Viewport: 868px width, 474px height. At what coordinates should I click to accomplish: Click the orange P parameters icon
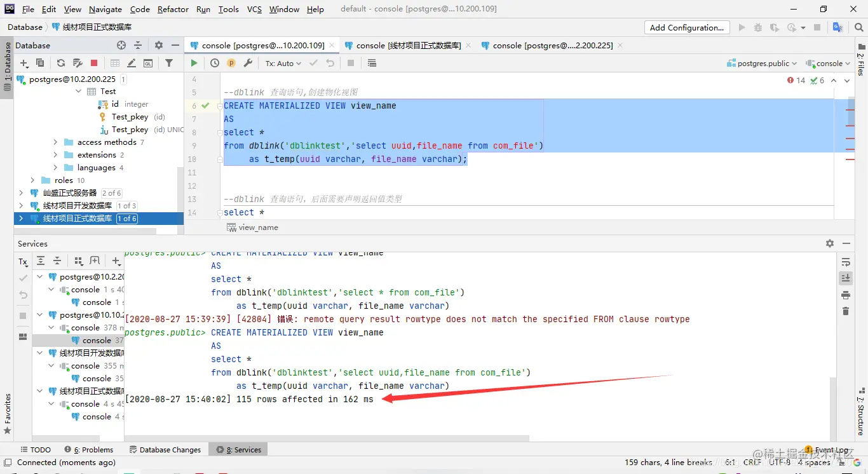pyautogui.click(x=231, y=63)
